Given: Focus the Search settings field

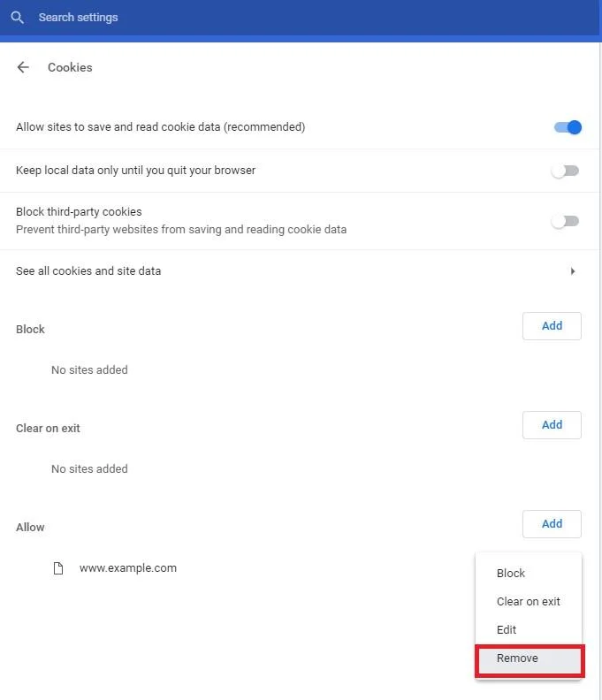Looking at the screenshot, I should [x=265, y=18].
